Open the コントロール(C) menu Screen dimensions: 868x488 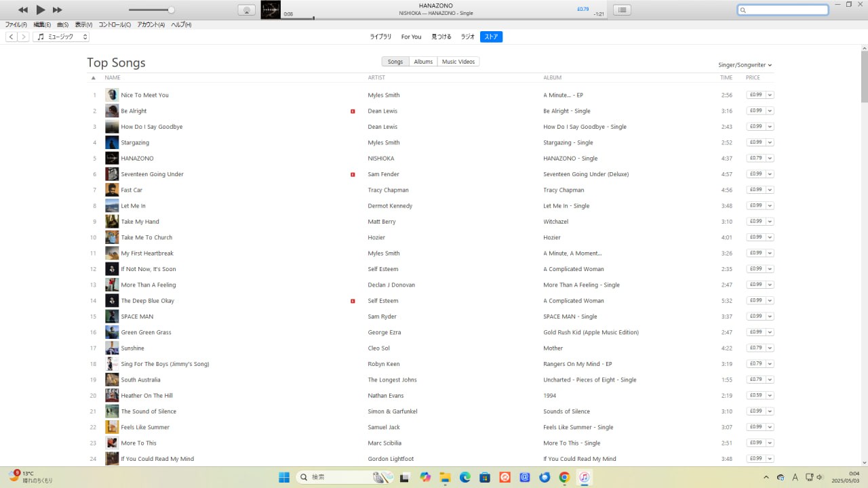115,24
